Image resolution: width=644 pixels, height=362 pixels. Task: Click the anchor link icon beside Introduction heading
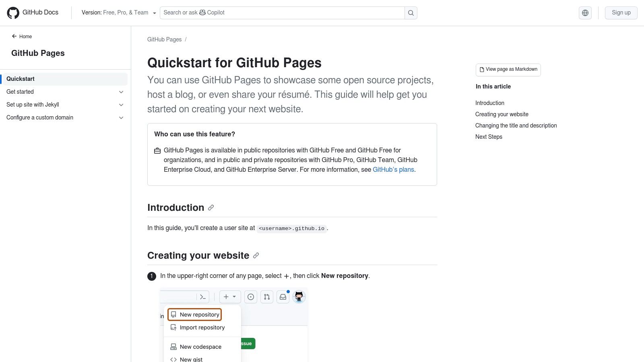pos(211,208)
